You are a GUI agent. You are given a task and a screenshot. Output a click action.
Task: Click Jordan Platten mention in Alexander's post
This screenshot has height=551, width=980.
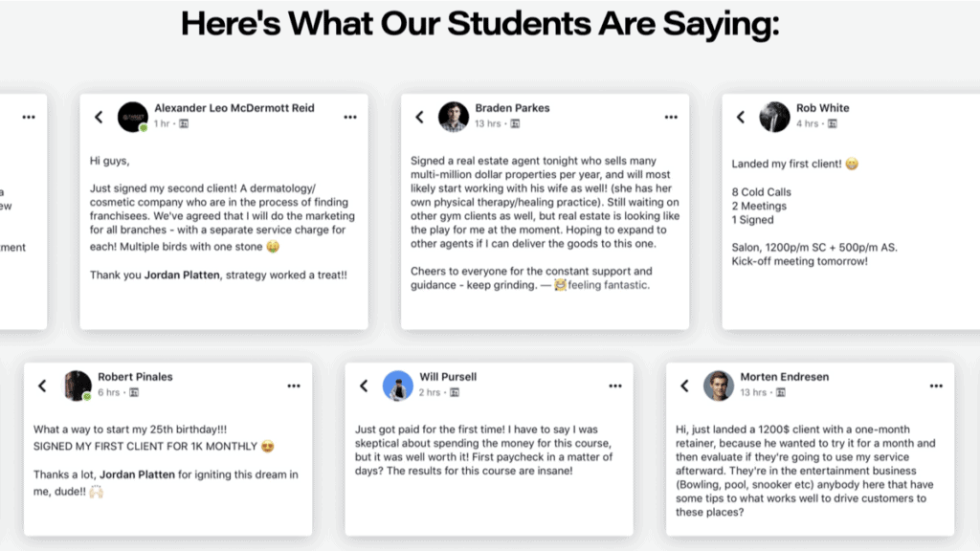pyautogui.click(x=182, y=275)
